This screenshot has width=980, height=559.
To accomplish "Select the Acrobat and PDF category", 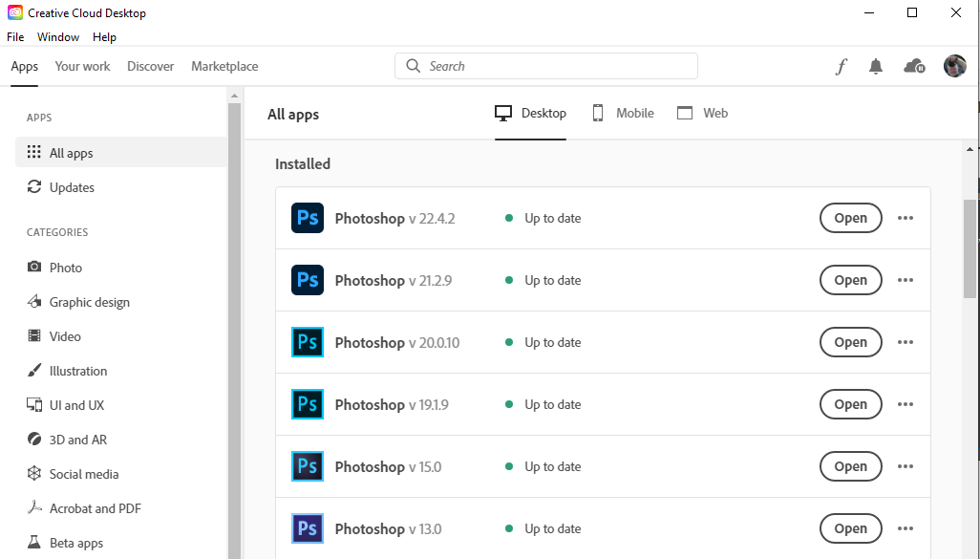I will (x=96, y=507).
